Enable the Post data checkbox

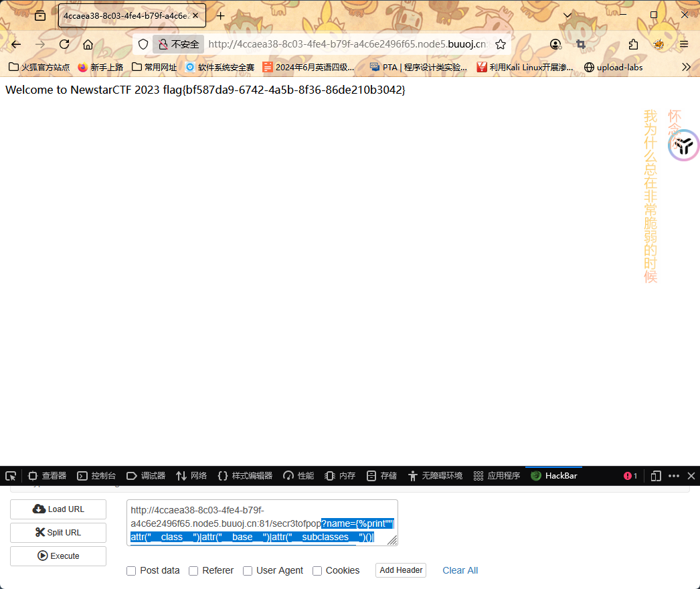pyautogui.click(x=131, y=571)
